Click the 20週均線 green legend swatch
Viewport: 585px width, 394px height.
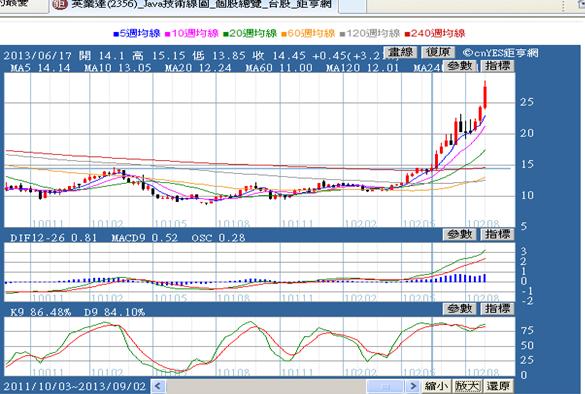pyautogui.click(x=225, y=34)
